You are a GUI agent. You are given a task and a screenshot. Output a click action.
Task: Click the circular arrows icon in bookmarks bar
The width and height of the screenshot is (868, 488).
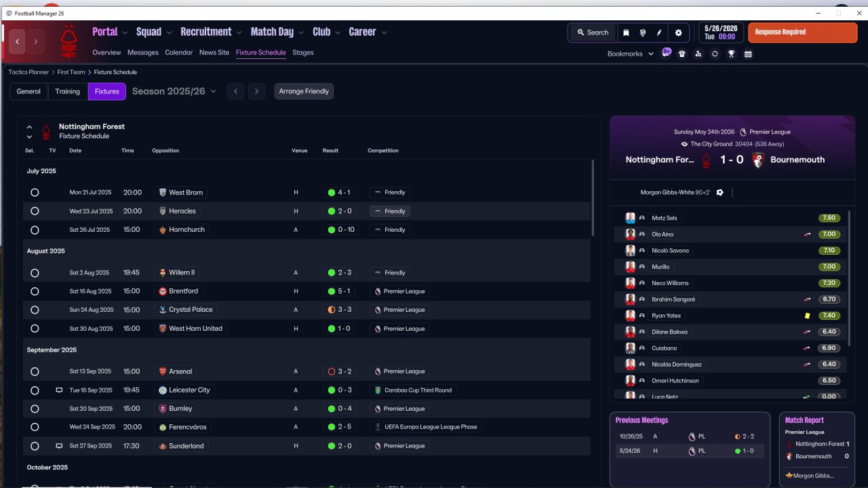[715, 54]
